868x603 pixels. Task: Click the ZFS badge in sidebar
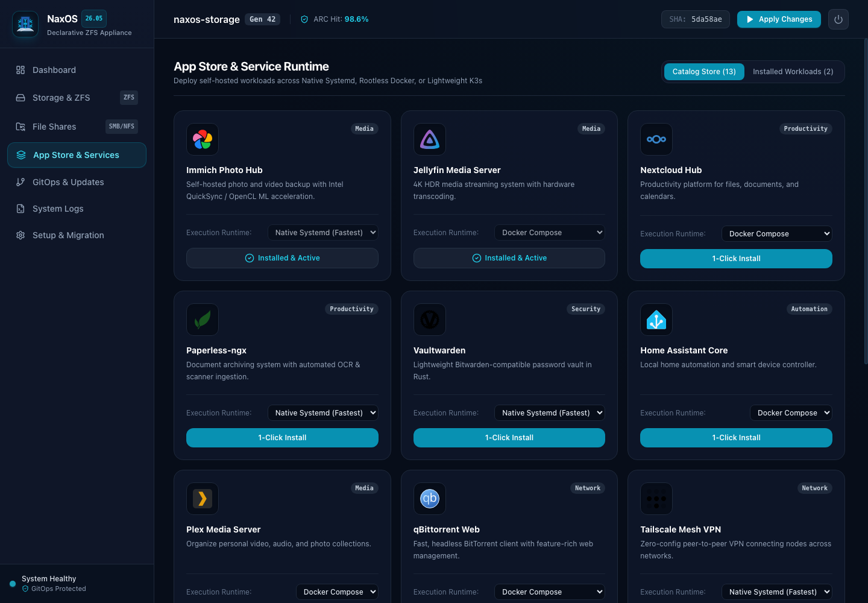[129, 98]
